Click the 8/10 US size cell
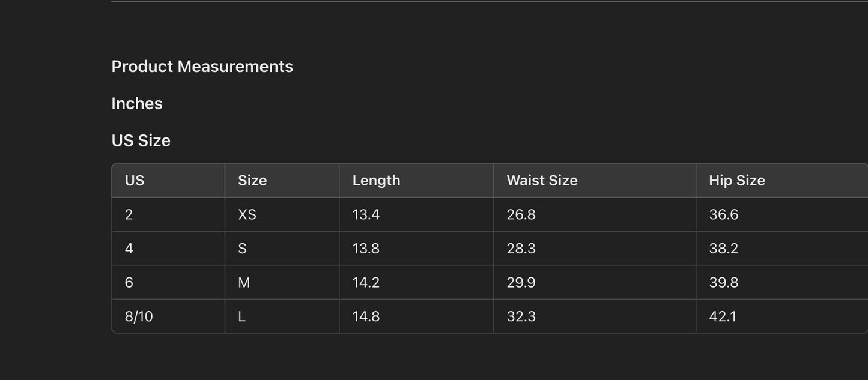This screenshot has height=380, width=868. pyautogui.click(x=139, y=316)
